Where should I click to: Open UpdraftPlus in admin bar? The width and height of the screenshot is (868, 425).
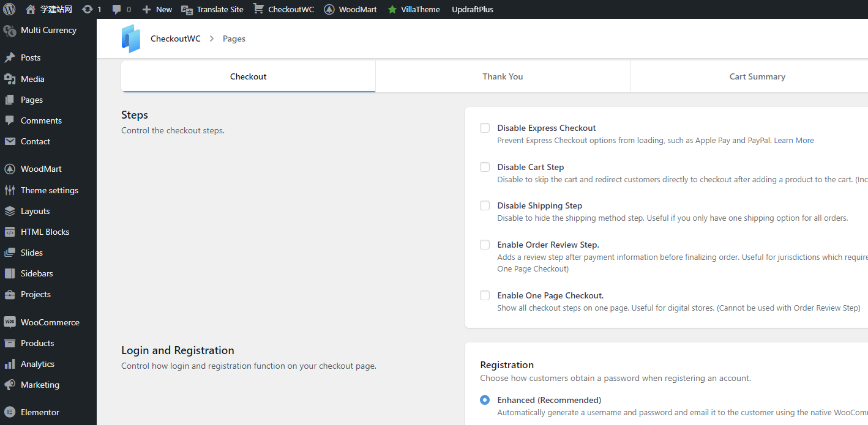(x=473, y=9)
